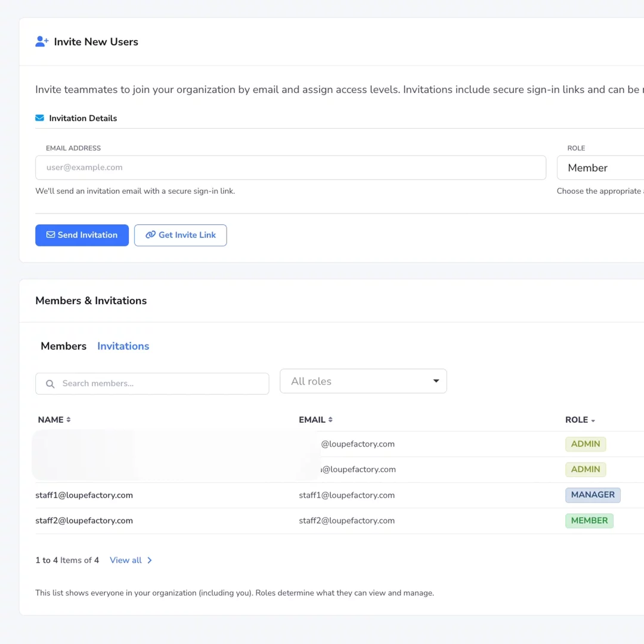Click staff1@loupefactory.com in the Email column
Viewport: 644px width, 644px height.
pyautogui.click(x=346, y=496)
